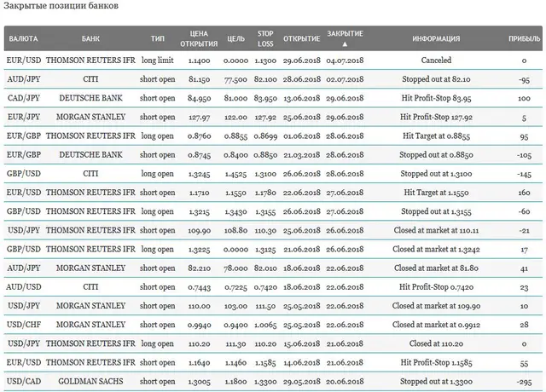
Task: Sort by ОТКРЫТИЕ column header
Action: click(x=301, y=38)
